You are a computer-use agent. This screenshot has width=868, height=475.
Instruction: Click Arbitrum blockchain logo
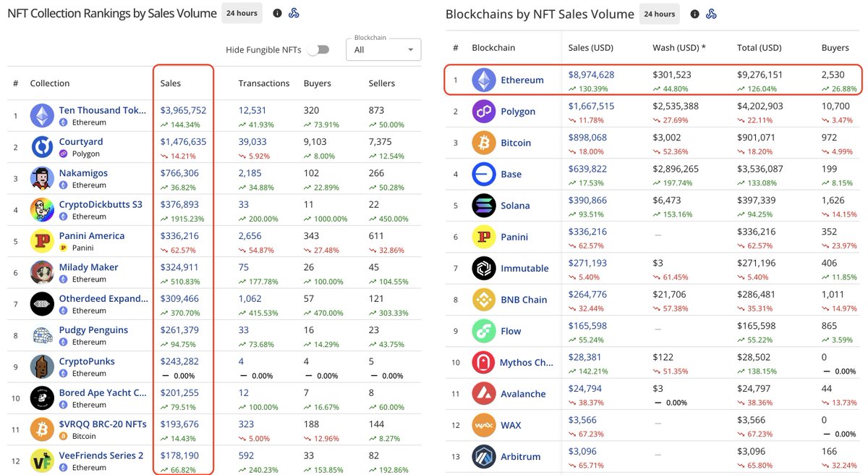click(x=484, y=457)
